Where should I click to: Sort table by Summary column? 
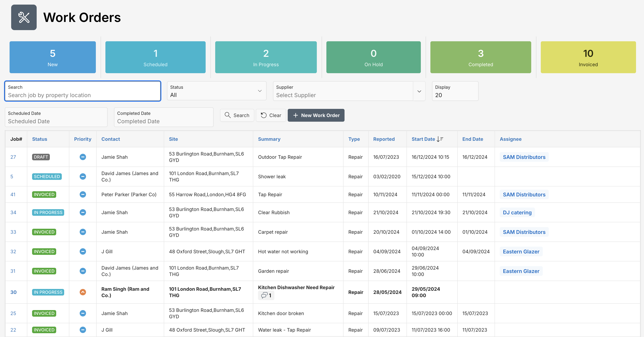pyautogui.click(x=269, y=139)
